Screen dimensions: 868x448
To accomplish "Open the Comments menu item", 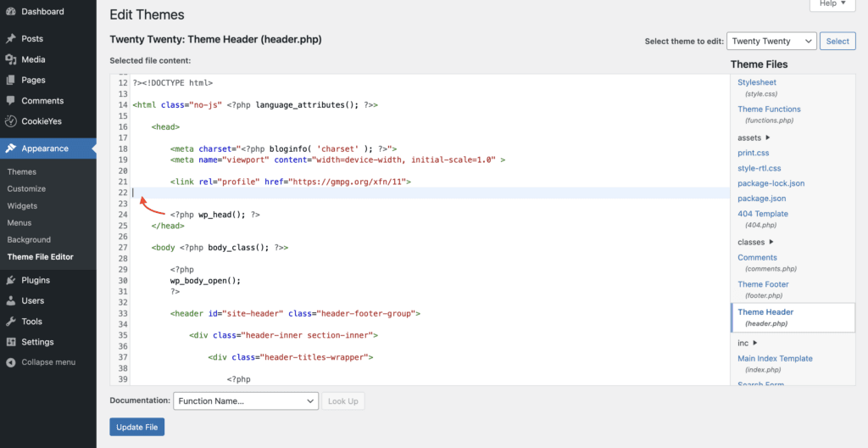I will coord(42,101).
